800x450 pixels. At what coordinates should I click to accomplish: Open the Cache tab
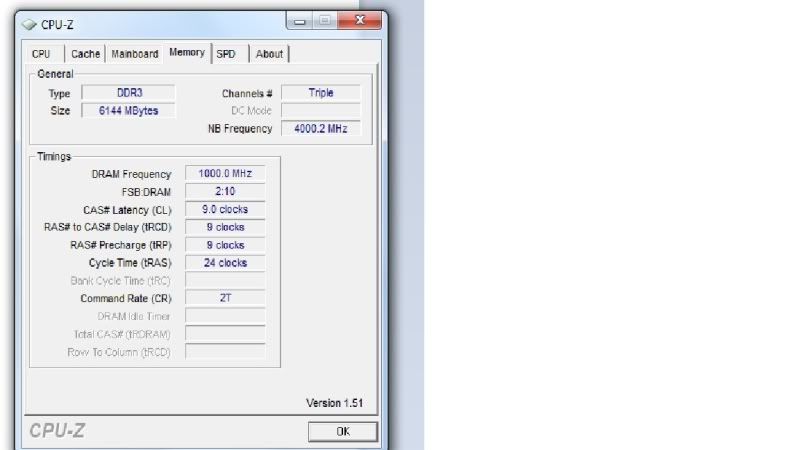85,54
